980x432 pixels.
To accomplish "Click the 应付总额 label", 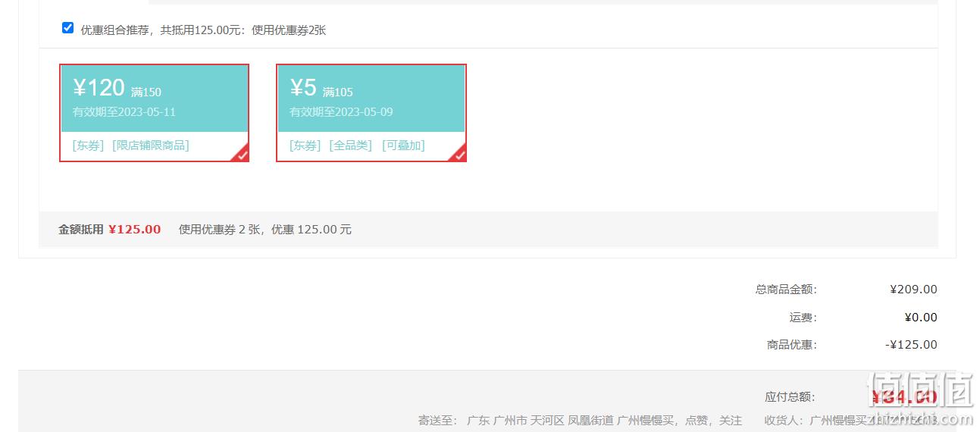I will pos(790,397).
